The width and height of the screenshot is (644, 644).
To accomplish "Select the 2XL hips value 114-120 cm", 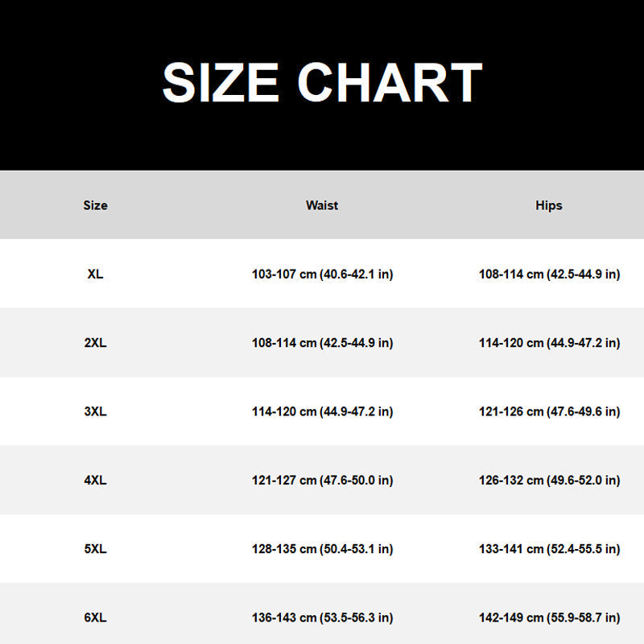I will (550, 343).
